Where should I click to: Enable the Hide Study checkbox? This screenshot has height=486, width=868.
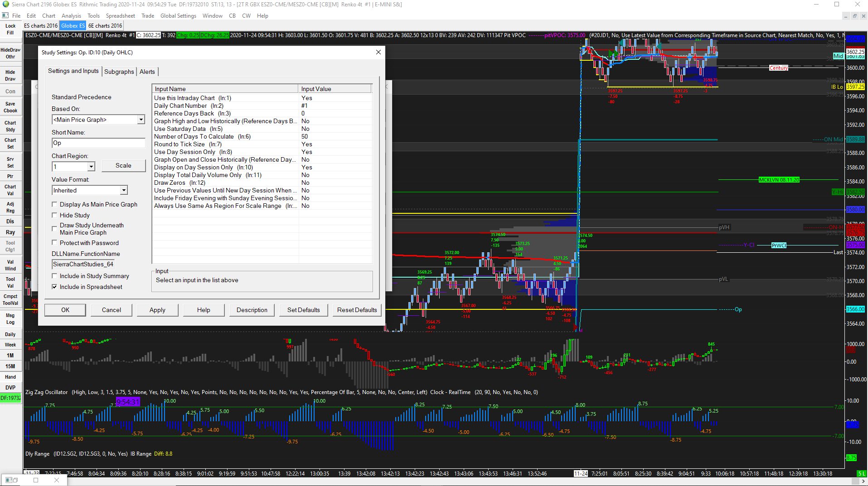click(x=55, y=216)
